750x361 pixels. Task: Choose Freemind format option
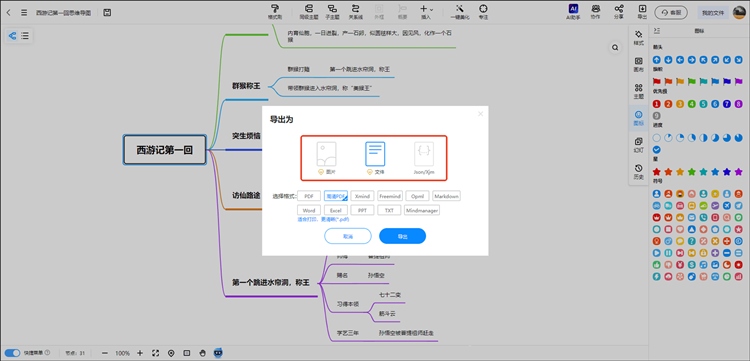coord(389,196)
